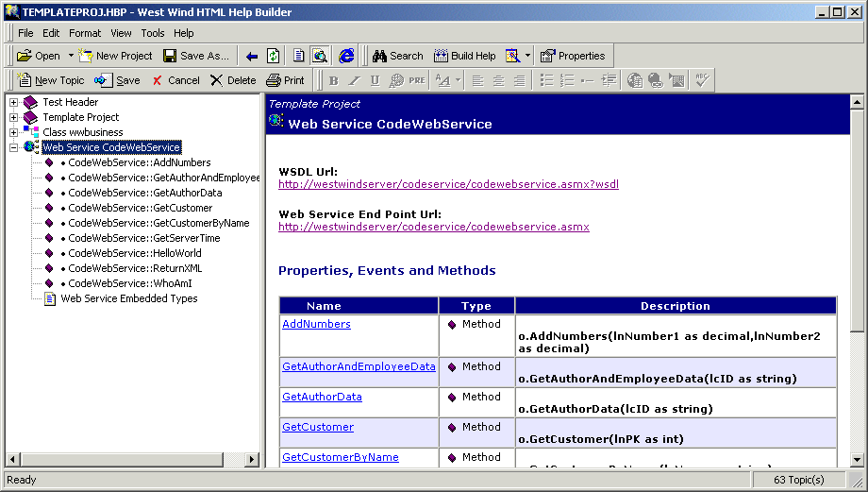The height and width of the screenshot is (492, 868).
Task: Click tree horizontal scrollbar right arrow
Action: pos(252,459)
